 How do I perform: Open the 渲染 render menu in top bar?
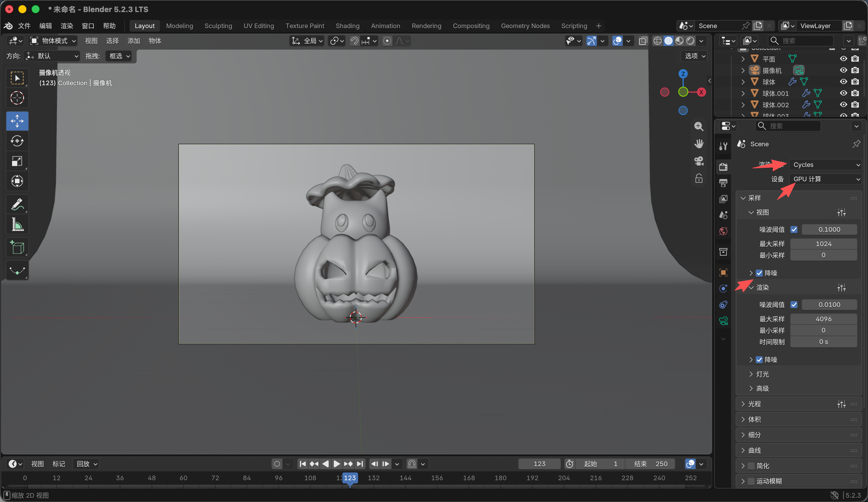click(67, 26)
